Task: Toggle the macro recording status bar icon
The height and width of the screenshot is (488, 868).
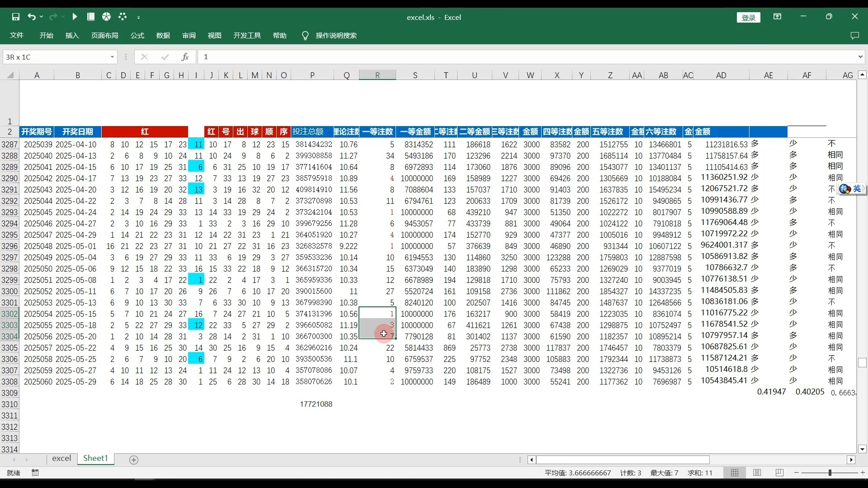Action: [x=35, y=473]
